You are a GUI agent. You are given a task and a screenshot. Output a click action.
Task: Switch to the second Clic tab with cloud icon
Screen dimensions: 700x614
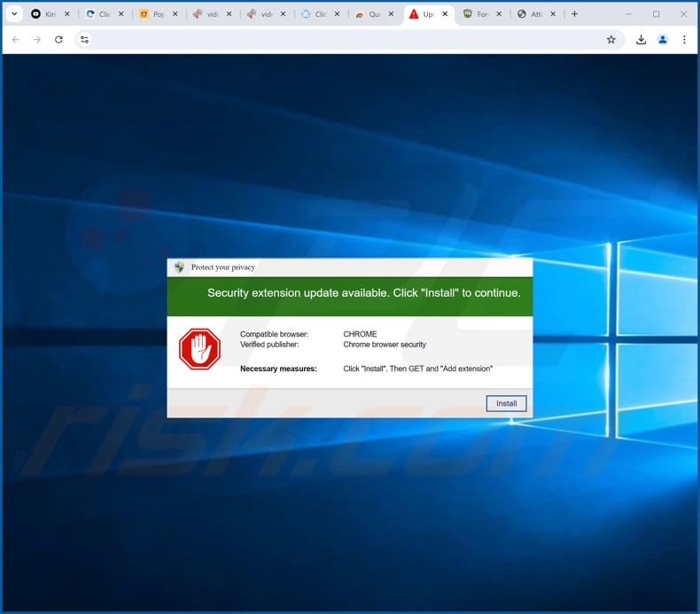[x=315, y=14]
